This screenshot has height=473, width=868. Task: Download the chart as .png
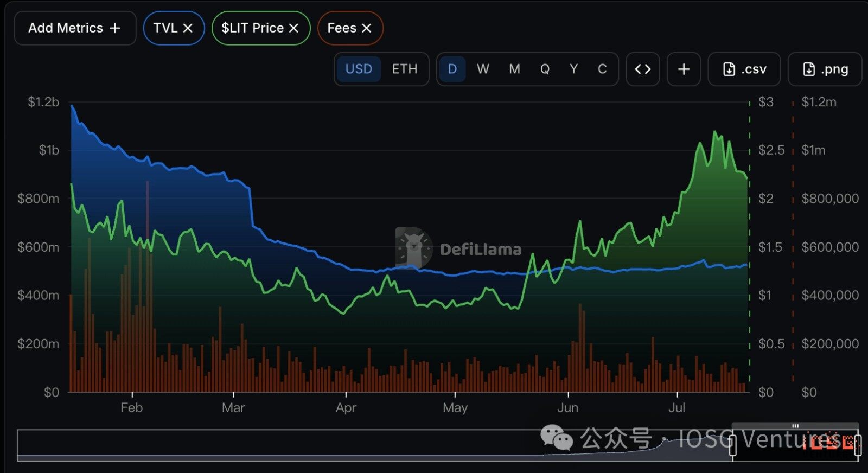(825, 69)
